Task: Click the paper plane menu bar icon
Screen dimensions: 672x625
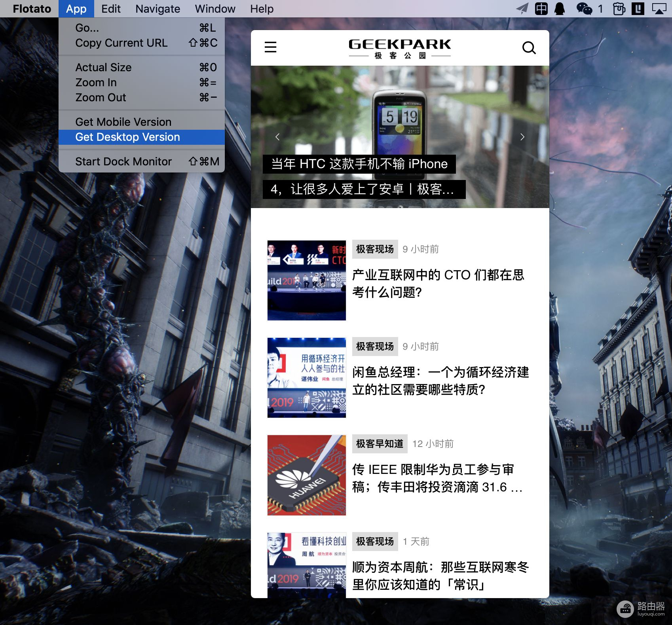Action: 522,9
